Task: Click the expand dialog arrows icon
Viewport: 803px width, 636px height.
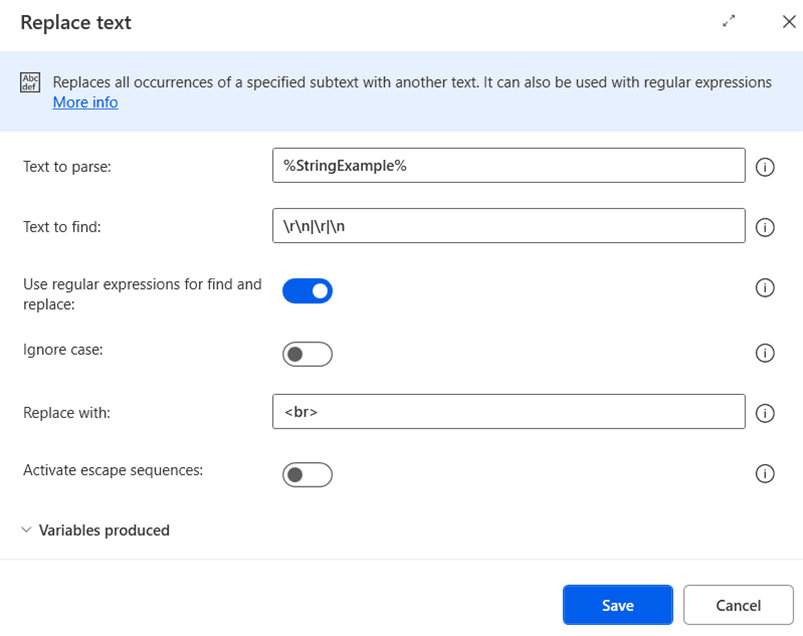Action: 729,21
